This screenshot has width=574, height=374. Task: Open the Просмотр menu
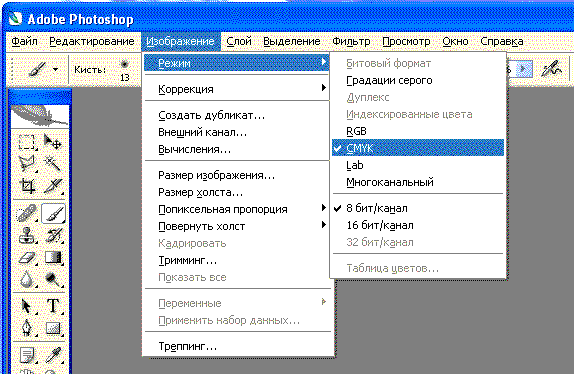(x=406, y=41)
